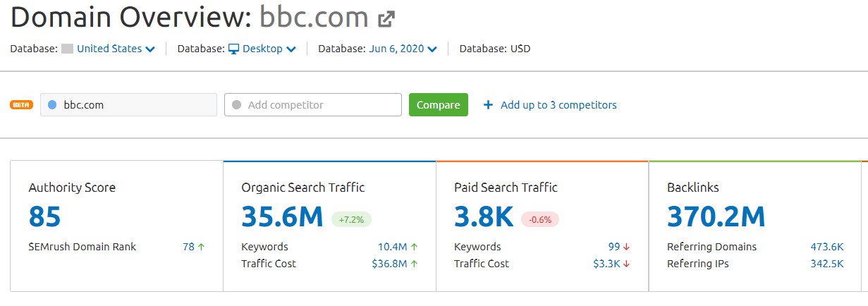
Task: Click green arrow beside organic keywords 10.4M
Action: point(414,247)
